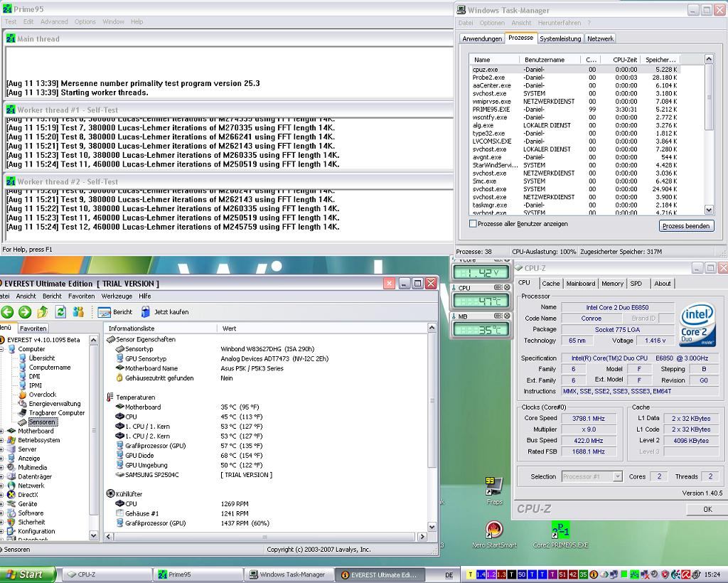Open the Mainboard tab in CPU-Z
728x583 pixels.
580,284
